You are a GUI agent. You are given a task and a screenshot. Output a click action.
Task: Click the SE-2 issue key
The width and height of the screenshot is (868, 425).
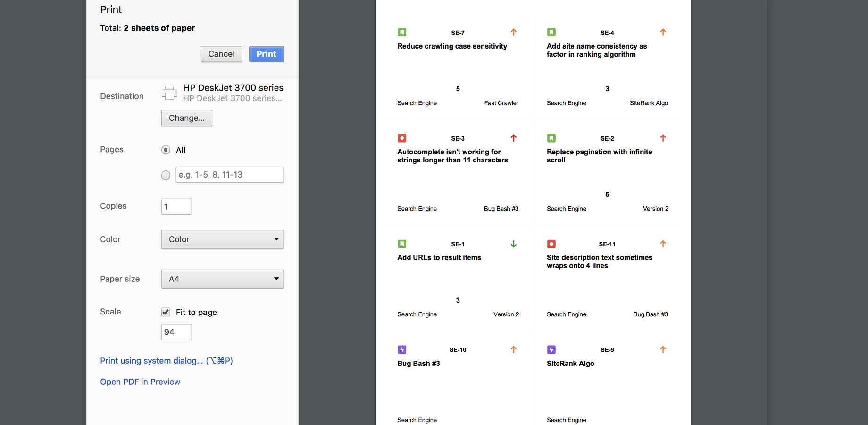[607, 138]
